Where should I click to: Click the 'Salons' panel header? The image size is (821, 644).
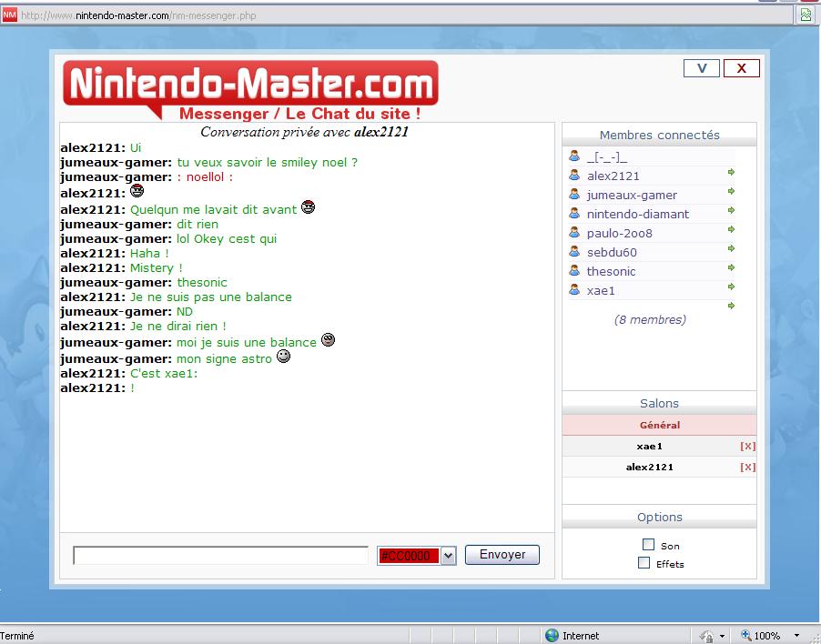[x=659, y=403]
